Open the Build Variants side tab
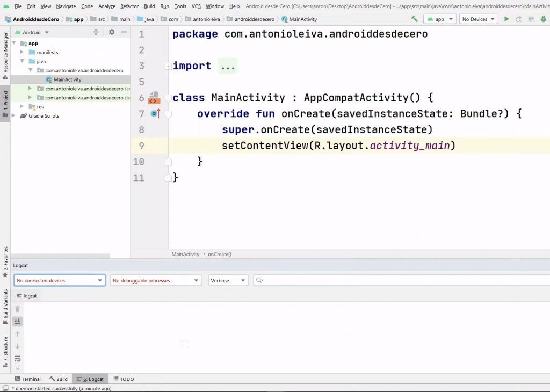 5,307
